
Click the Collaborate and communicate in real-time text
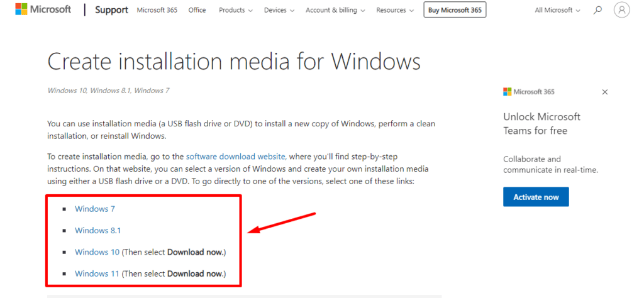click(551, 165)
